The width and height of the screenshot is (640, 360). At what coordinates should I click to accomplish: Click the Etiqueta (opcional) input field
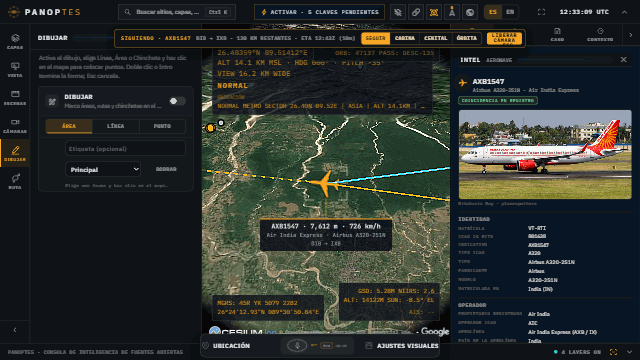[x=125, y=149]
